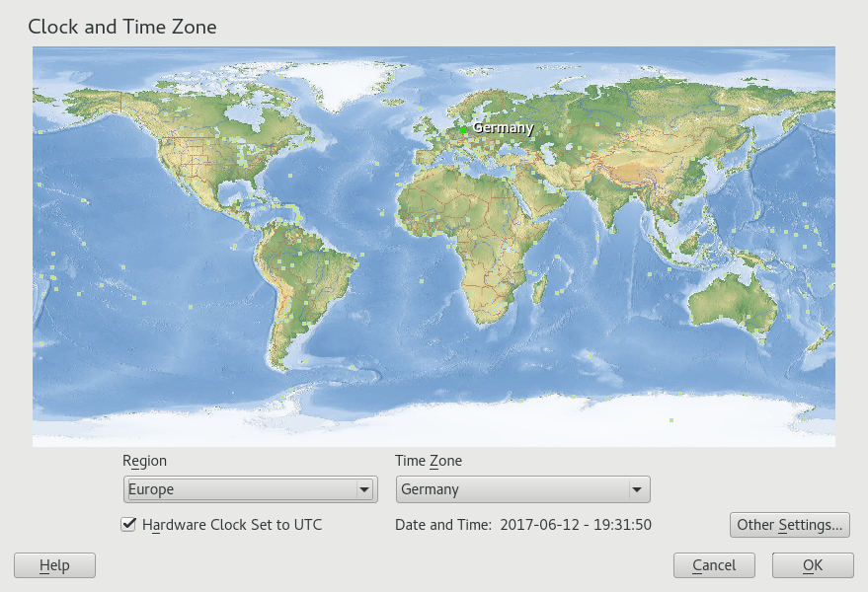Open the Region dropdown showing Europe
The width and height of the screenshot is (868, 592).
[x=251, y=489]
